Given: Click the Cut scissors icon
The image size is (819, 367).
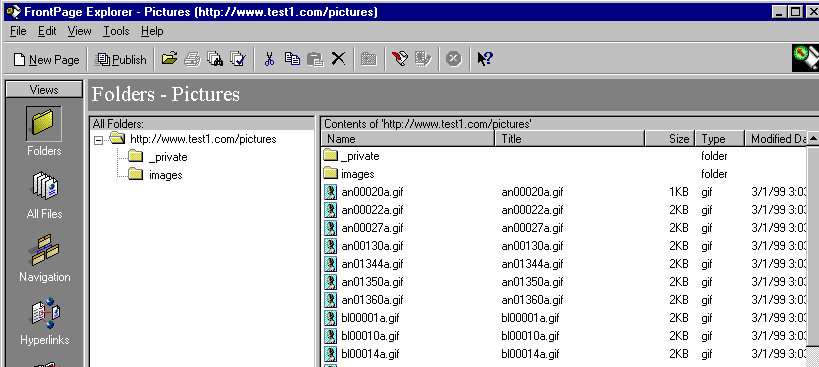Looking at the screenshot, I should pyautogui.click(x=270, y=59).
